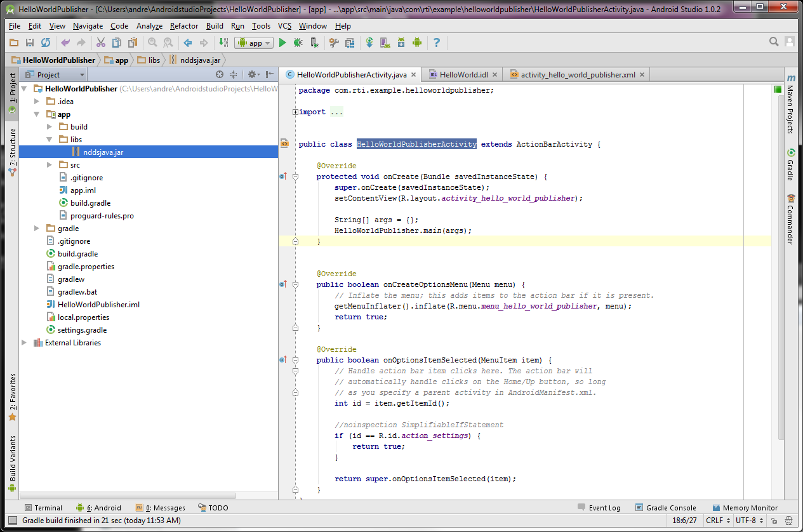
Task: Click the Open folder toolbar icon
Action: pos(14,43)
